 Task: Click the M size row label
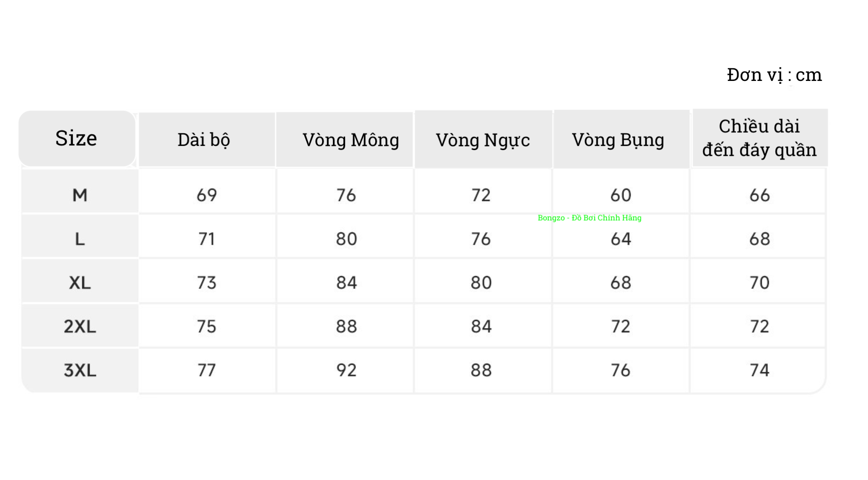(x=80, y=195)
